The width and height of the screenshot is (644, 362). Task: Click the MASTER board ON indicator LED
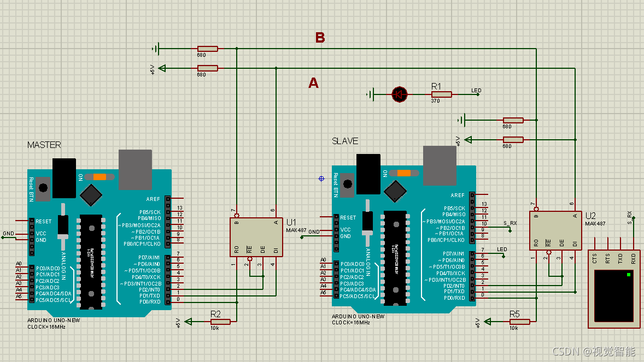(x=99, y=177)
